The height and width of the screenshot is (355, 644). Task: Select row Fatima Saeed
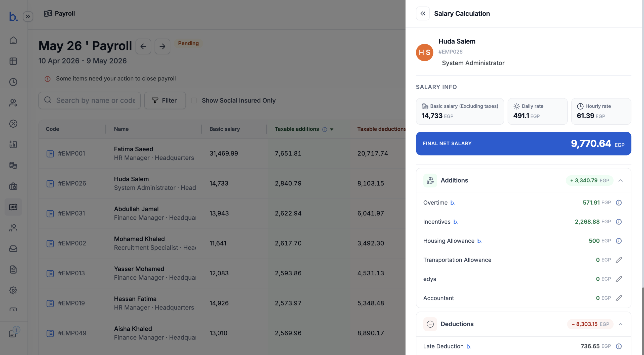point(222,154)
